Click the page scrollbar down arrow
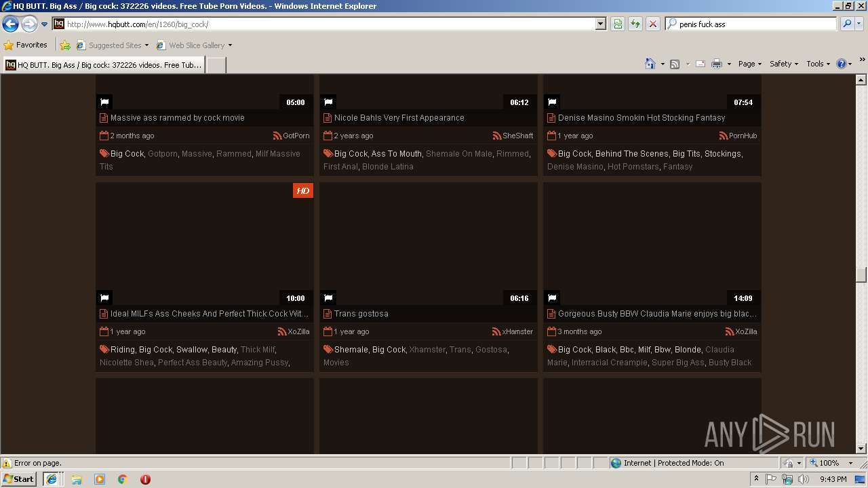868x488 pixels. coord(861,448)
